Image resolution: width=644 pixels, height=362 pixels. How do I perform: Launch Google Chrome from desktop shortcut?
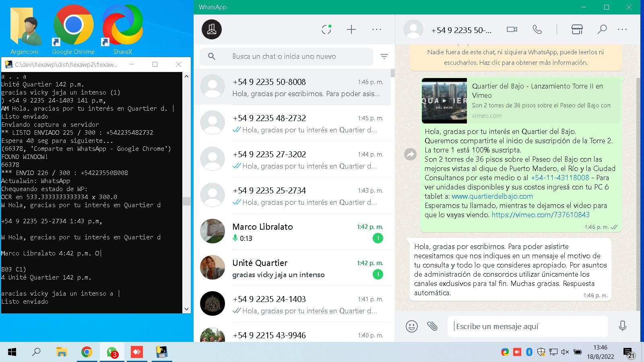click(73, 30)
